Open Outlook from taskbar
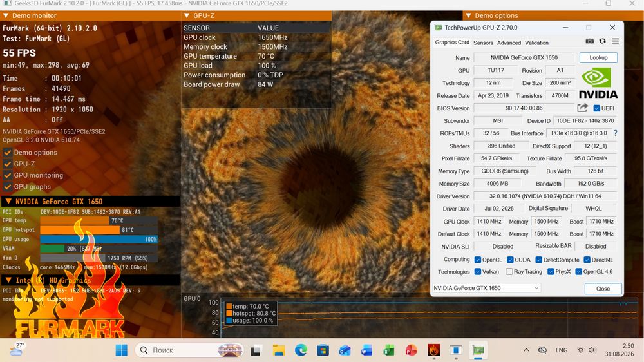Image resolution: width=644 pixels, height=362 pixels. [345, 350]
